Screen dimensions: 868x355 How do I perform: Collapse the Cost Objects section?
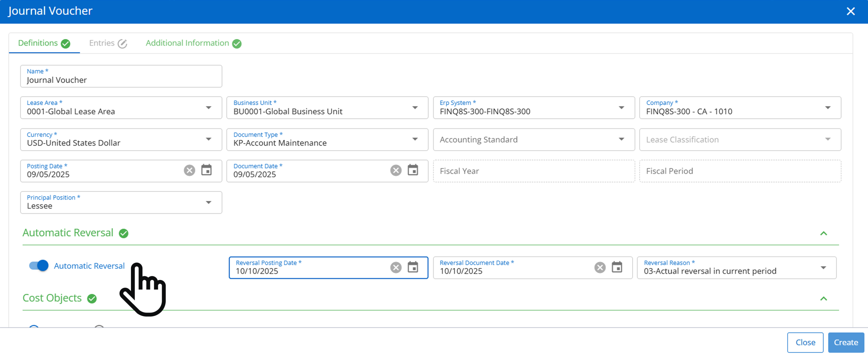point(824,298)
